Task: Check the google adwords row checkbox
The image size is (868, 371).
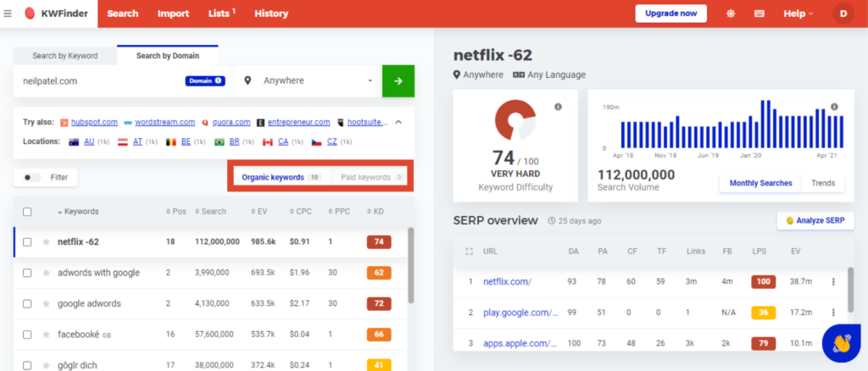Action: (x=27, y=303)
